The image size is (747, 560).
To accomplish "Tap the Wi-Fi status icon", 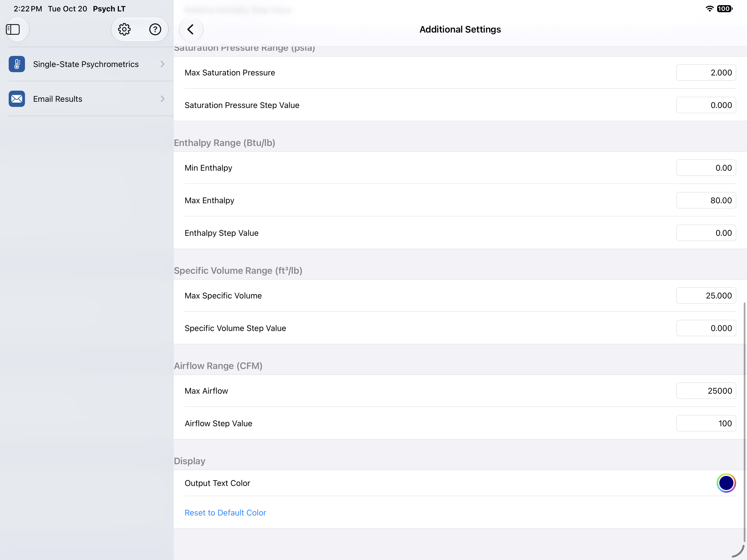I will [710, 9].
